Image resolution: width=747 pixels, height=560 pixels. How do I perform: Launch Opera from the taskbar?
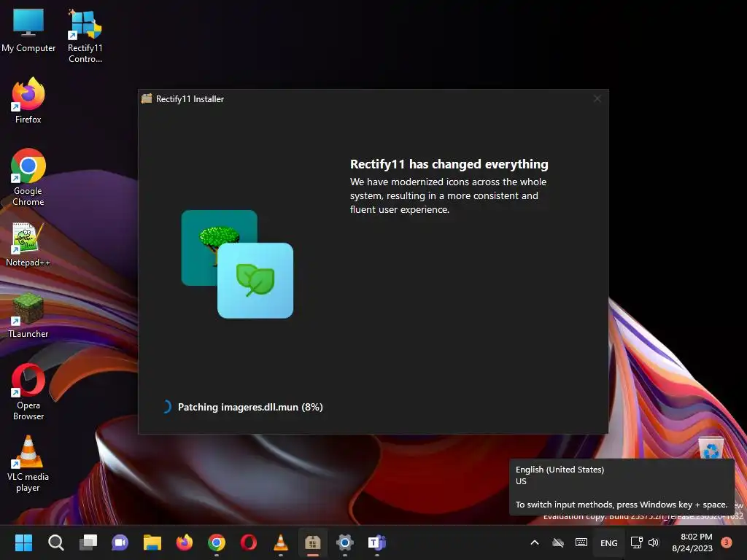249,542
